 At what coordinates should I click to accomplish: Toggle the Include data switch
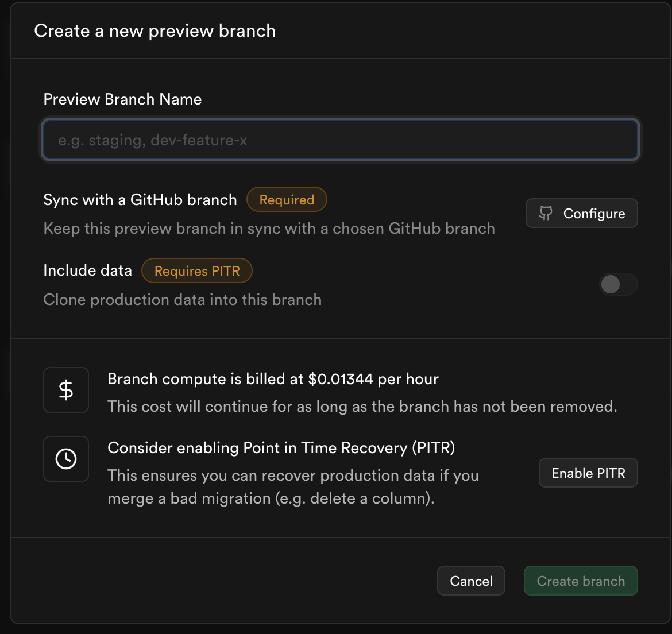point(618,284)
